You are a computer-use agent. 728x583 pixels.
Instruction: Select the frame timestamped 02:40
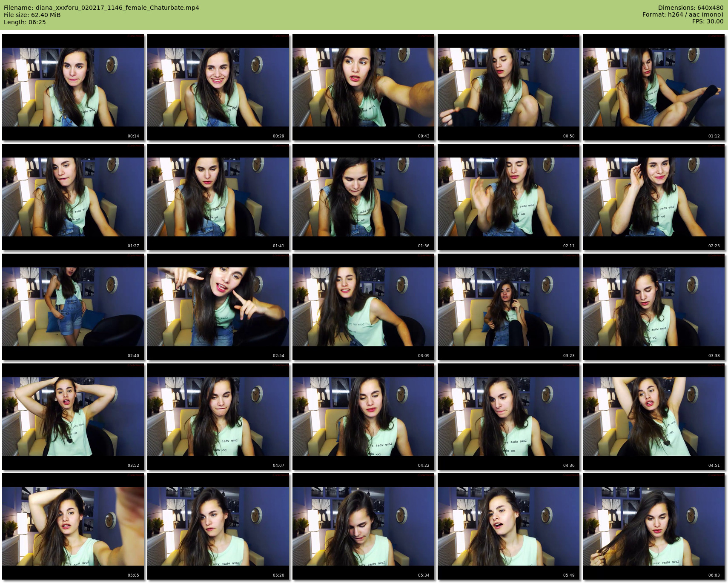[73, 307]
